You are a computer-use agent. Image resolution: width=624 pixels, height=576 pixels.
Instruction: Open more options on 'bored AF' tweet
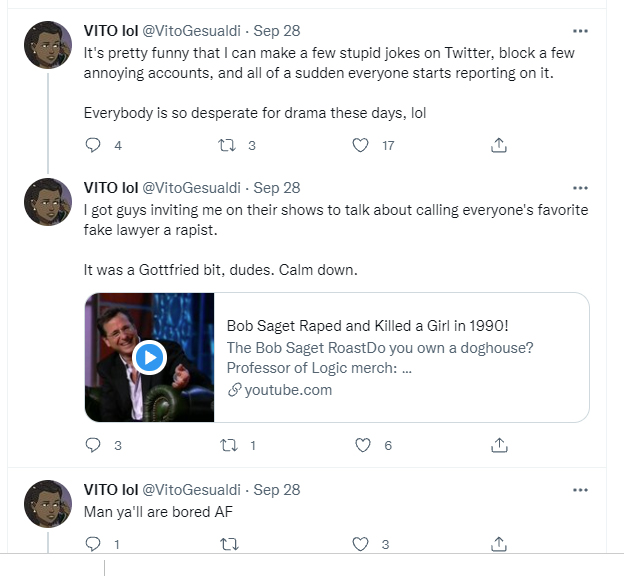click(x=580, y=490)
